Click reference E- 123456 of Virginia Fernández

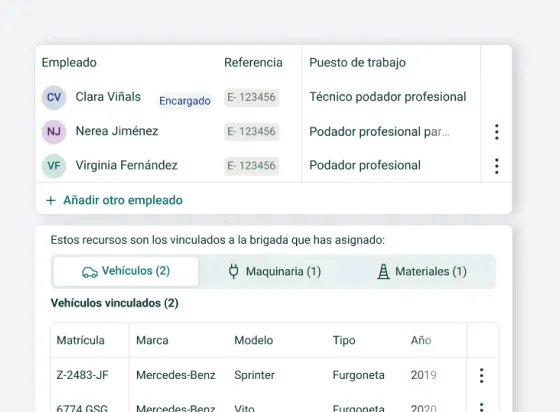pos(251,166)
